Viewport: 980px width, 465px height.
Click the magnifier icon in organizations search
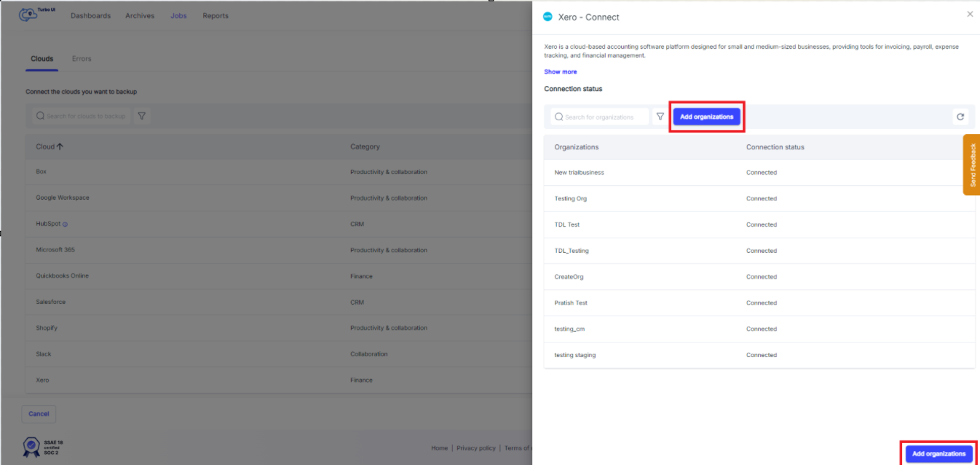558,117
